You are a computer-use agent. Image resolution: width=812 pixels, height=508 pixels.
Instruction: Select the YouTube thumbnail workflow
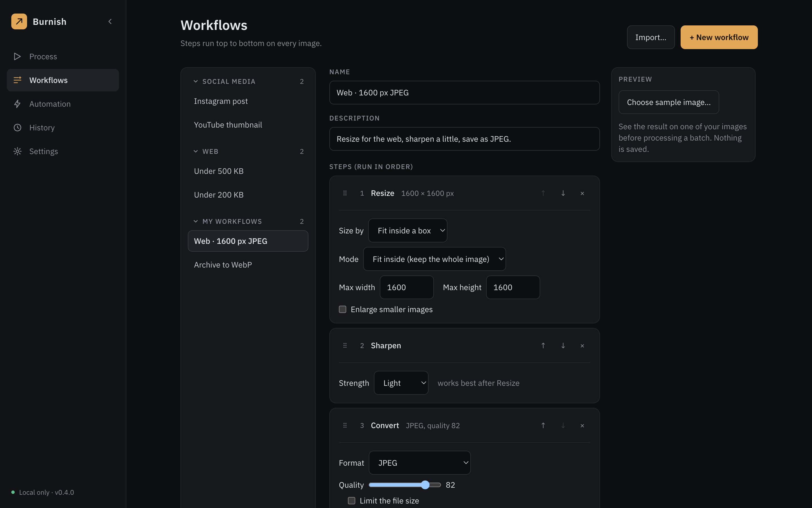point(248,125)
